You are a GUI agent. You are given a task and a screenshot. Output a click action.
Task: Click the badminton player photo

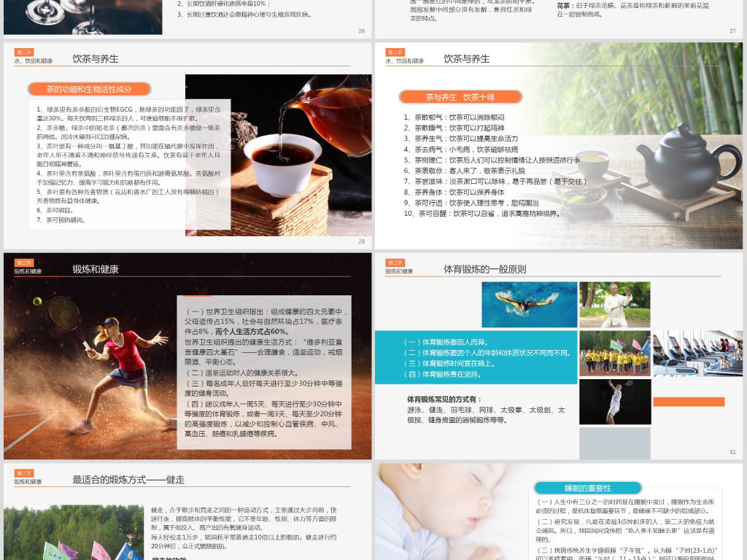614,402
